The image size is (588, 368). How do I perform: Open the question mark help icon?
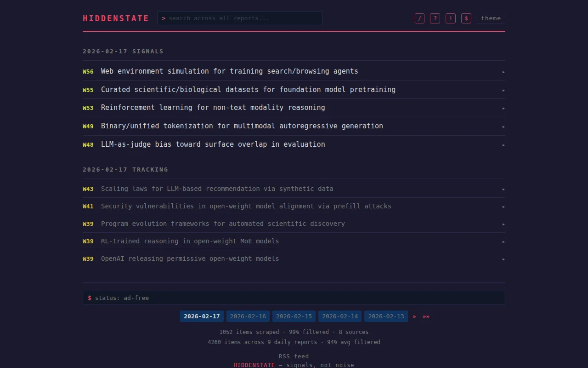point(435,18)
